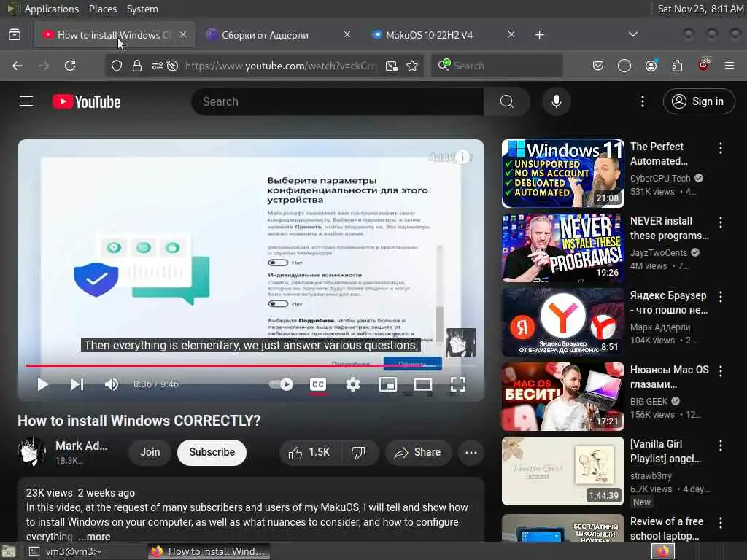Click the browser search box
The height and width of the screenshot is (560, 747).
[x=497, y=66]
